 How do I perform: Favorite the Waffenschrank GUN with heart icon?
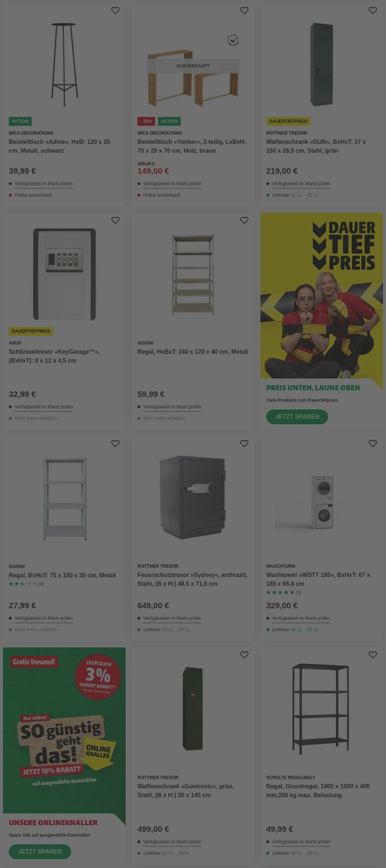coord(372,11)
